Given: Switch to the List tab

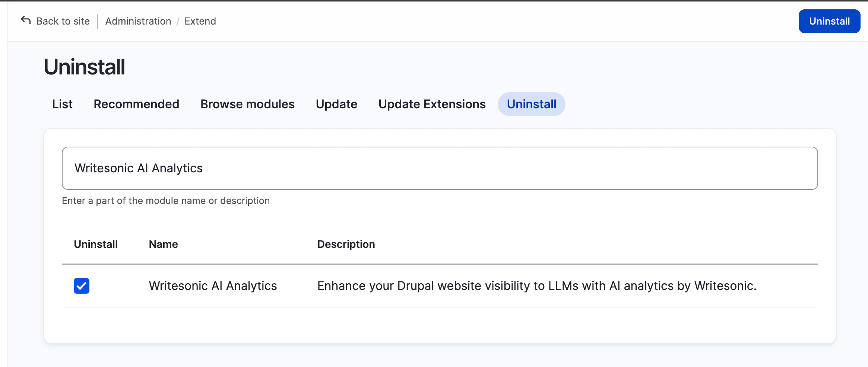Looking at the screenshot, I should [x=62, y=104].
